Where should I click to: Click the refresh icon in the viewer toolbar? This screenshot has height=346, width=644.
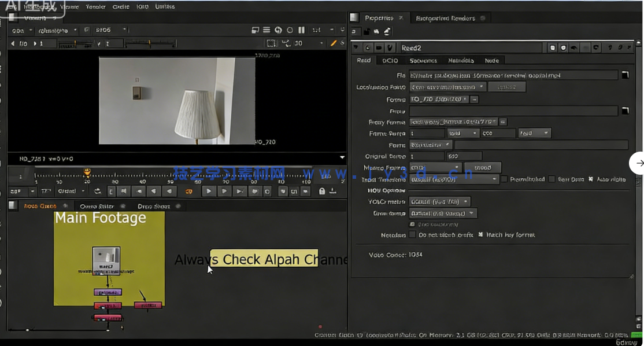278,30
